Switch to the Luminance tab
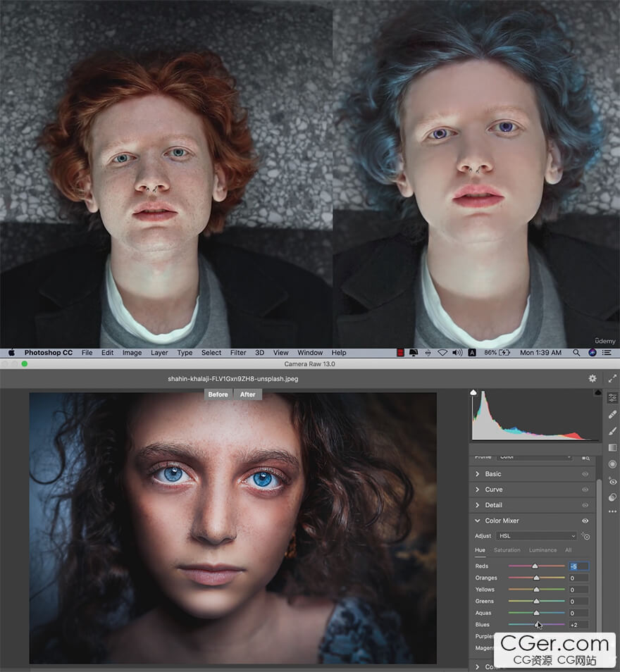 542,550
